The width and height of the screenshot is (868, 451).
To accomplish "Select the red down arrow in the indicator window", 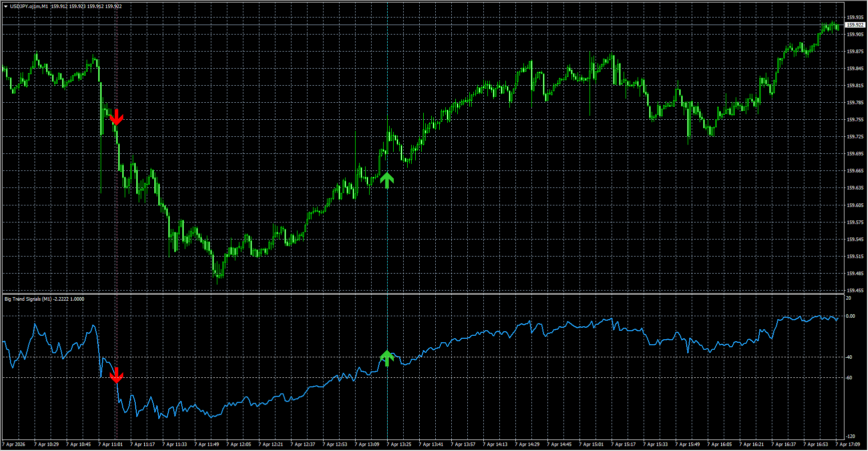I will click(x=116, y=375).
